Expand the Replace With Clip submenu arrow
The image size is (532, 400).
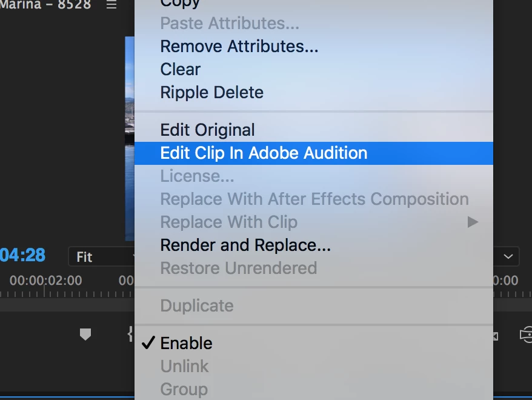click(473, 222)
